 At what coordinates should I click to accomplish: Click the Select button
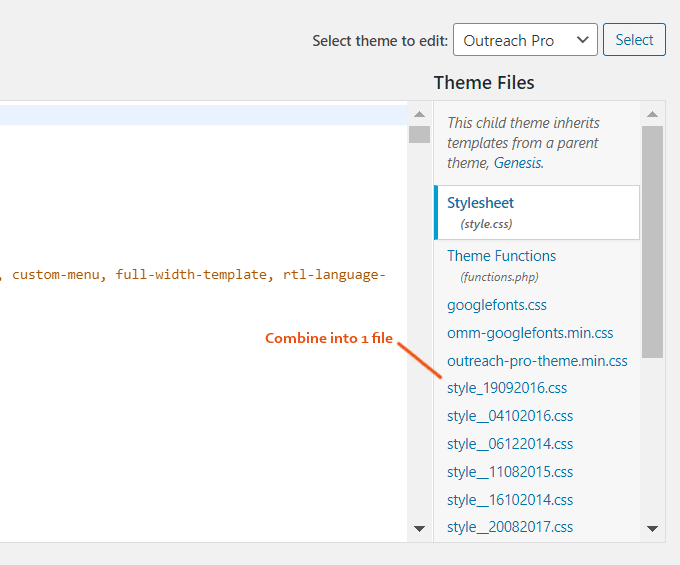coord(634,40)
